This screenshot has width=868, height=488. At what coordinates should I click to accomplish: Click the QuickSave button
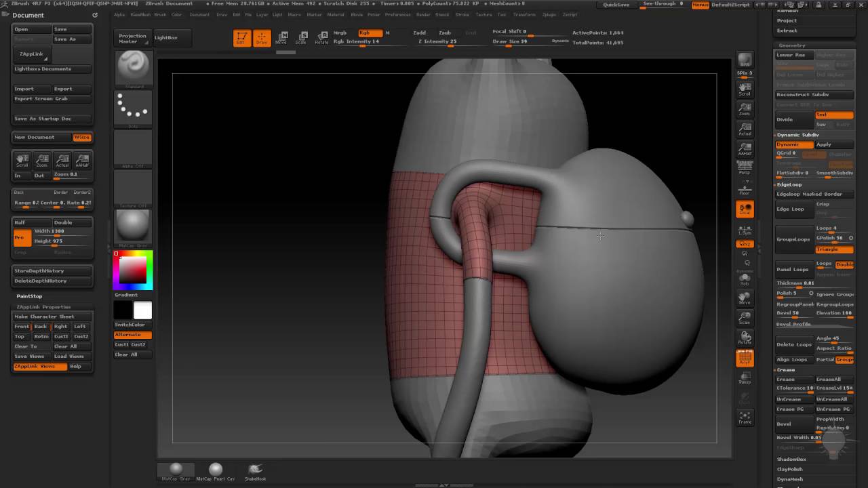point(616,5)
